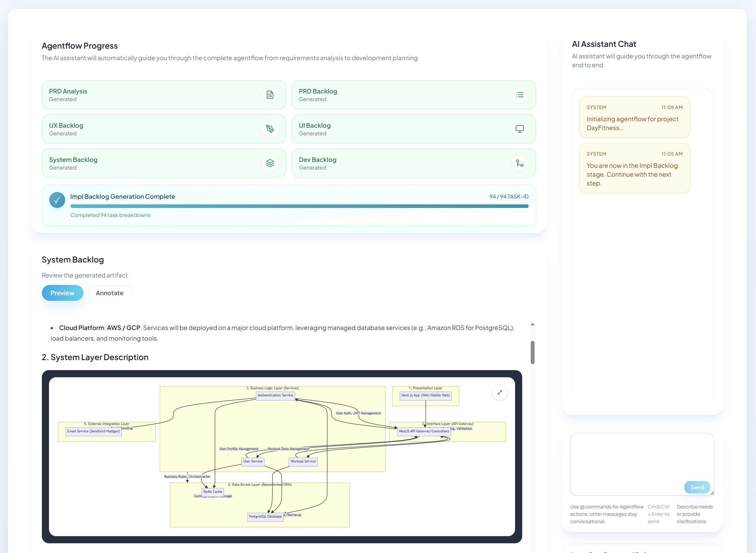
Task: Switch to the Annotate tab
Action: coord(109,293)
